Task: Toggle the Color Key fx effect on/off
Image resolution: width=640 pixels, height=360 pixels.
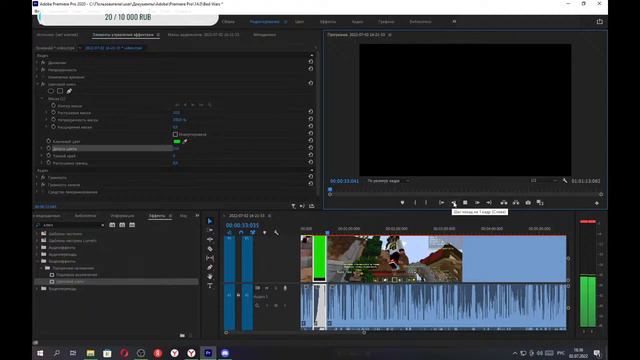Action: [x=43, y=84]
